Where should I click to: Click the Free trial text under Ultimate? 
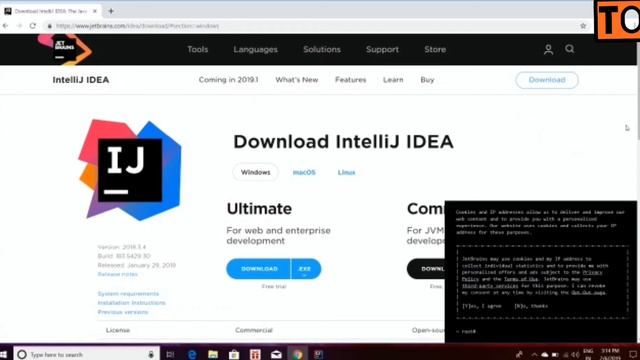[274, 287]
